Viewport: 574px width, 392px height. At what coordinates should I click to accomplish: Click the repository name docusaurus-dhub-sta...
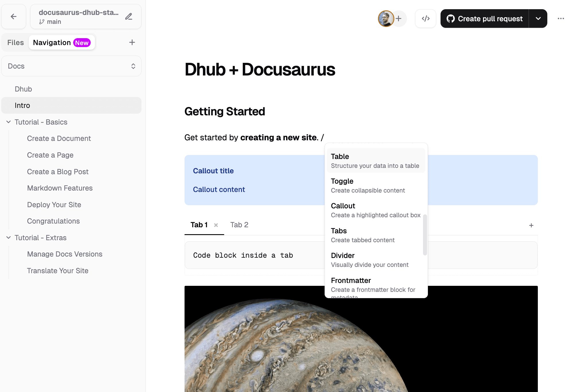coord(79,13)
